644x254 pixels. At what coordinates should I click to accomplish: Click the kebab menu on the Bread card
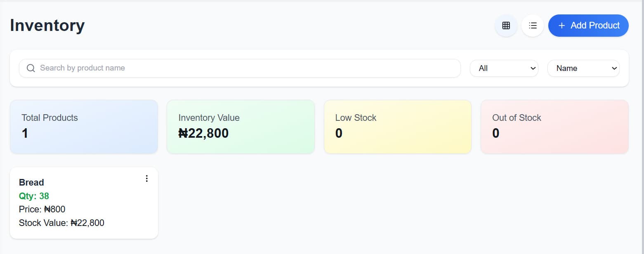tap(146, 178)
